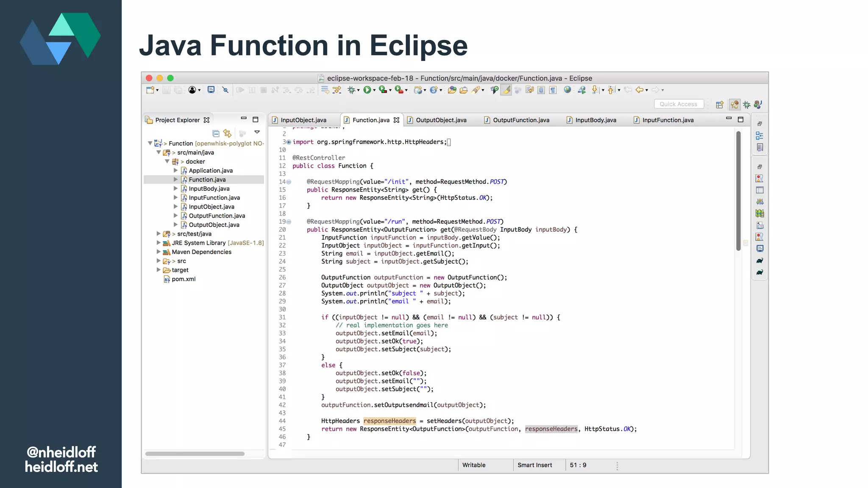Collapse the docker package
The image size is (868, 488).
coord(167,161)
